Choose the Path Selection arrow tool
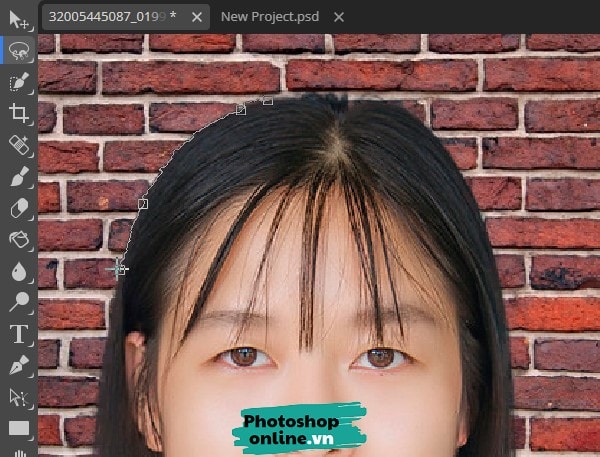Viewport: 600px width, 457px height. 18,398
